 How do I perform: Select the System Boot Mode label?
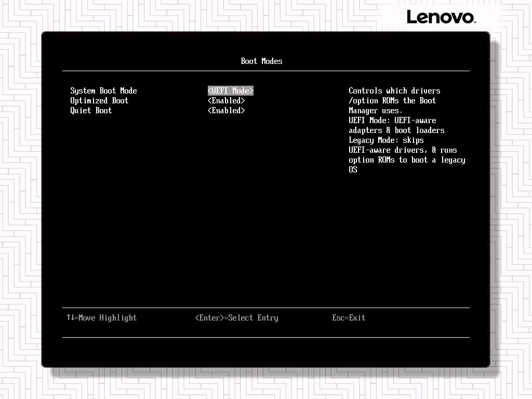pos(103,91)
